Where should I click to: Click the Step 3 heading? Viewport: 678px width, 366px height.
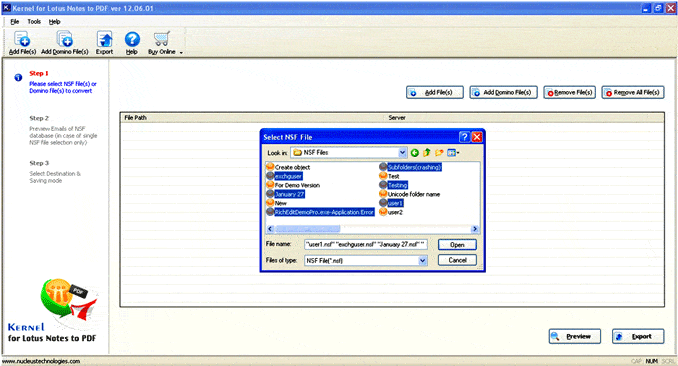tap(39, 163)
